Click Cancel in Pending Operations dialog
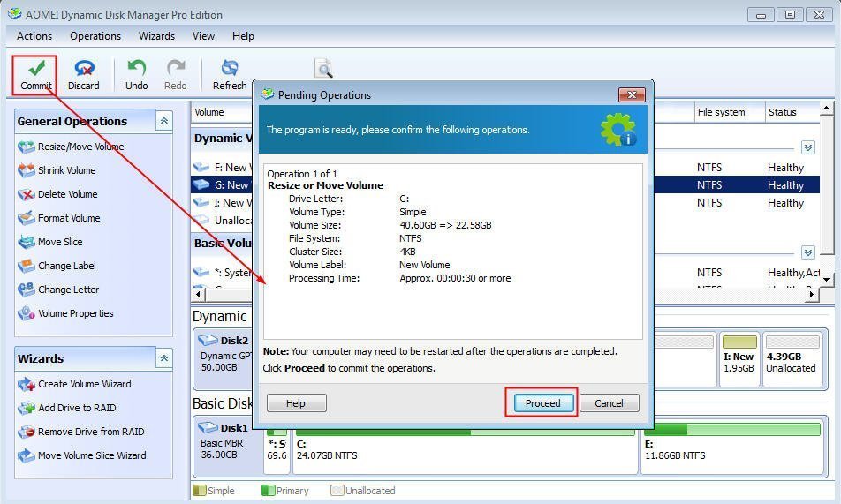The width and height of the screenshot is (841, 504). tap(609, 403)
